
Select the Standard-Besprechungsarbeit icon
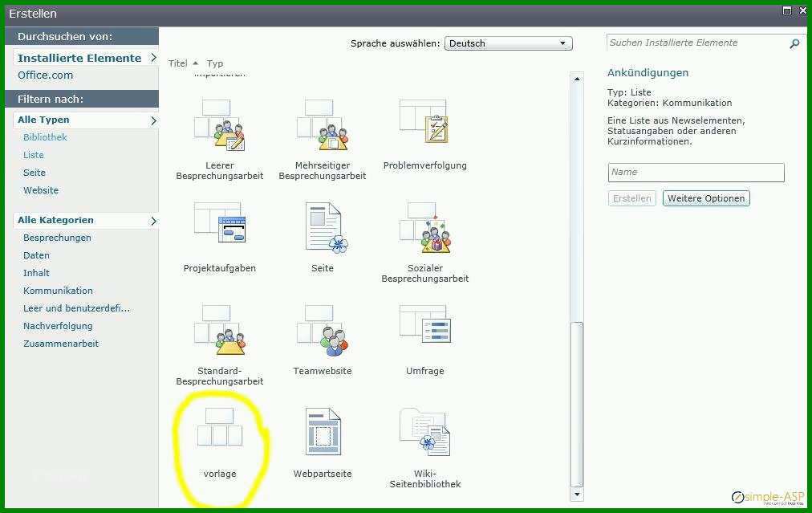coord(220,330)
